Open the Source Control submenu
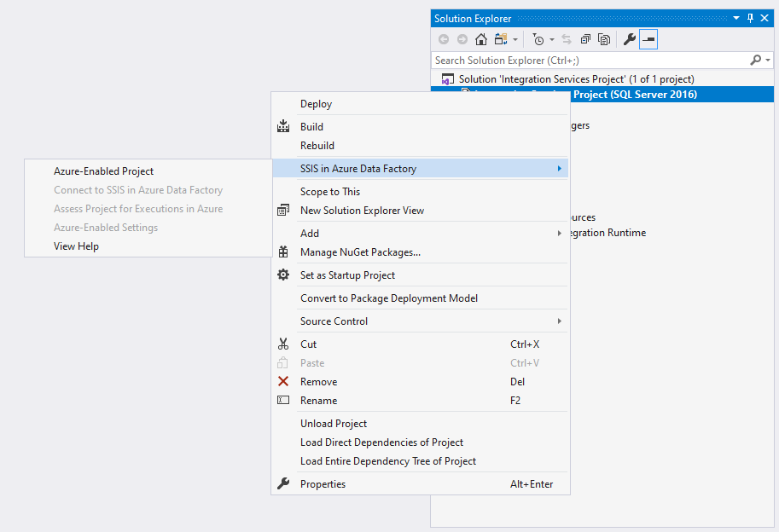The height and width of the screenshot is (532, 779). pyautogui.click(x=420, y=321)
